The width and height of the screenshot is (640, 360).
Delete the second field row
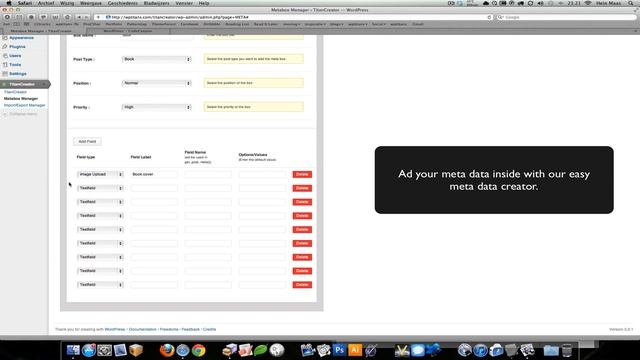pos(302,188)
